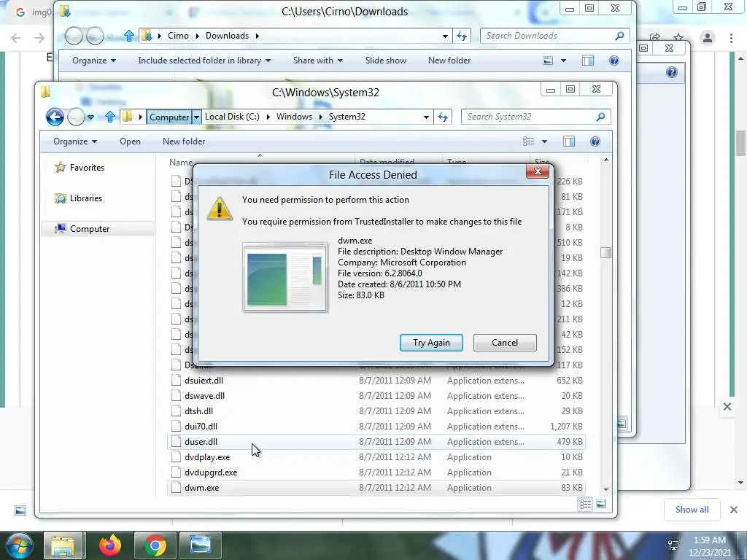Image resolution: width=747 pixels, height=560 pixels.
Task: Select the dsuiext.dll file
Action: tap(376, 381)
